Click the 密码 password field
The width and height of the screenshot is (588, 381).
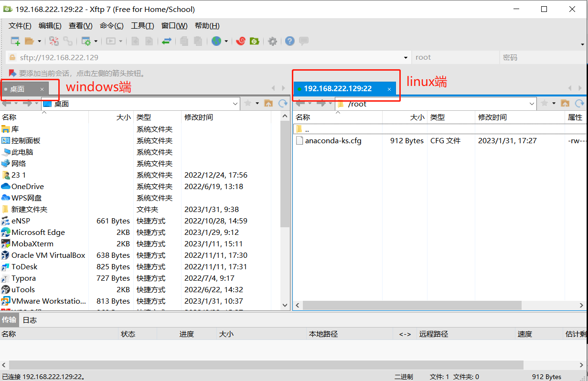coord(543,57)
